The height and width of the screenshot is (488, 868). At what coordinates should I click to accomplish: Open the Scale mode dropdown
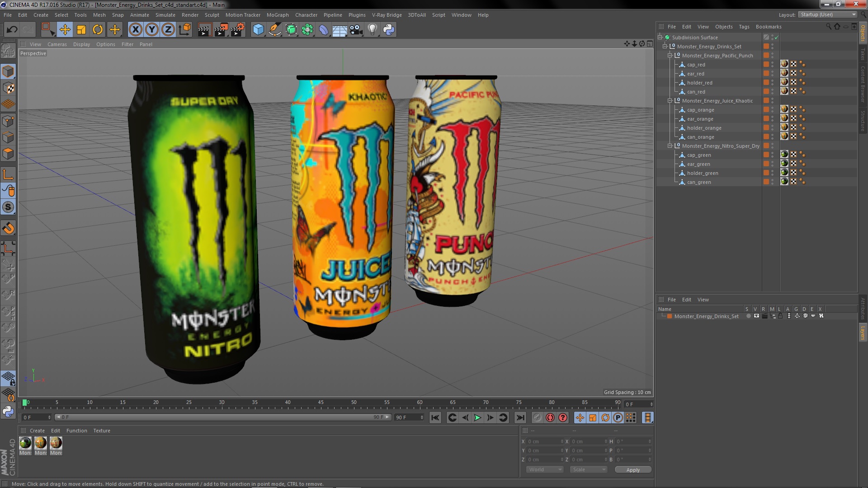588,470
